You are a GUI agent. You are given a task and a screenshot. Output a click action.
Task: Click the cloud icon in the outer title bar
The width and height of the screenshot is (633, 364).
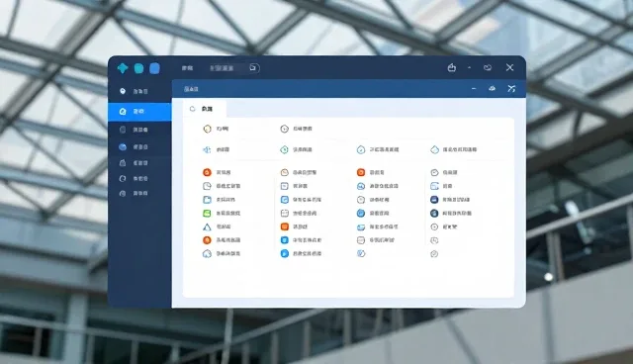[x=488, y=68]
